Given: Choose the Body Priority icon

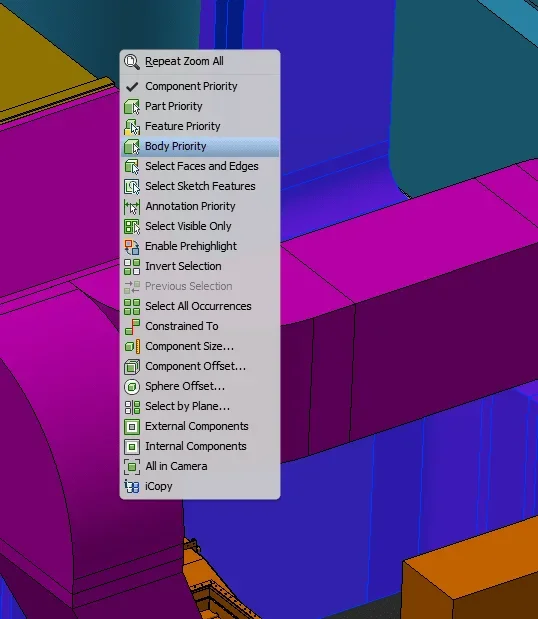Looking at the screenshot, I should (132, 146).
